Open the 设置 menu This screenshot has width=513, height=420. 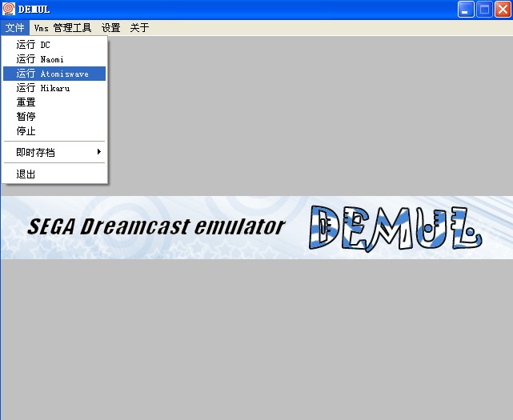[111, 28]
